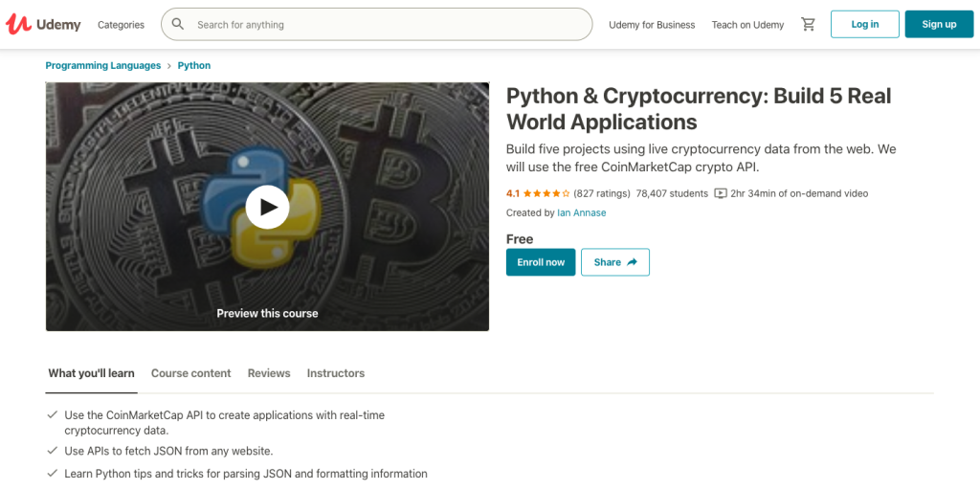Image resolution: width=980 pixels, height=490 pixels.
Task: Click the search magnifier icon
Action: point(178,24)
